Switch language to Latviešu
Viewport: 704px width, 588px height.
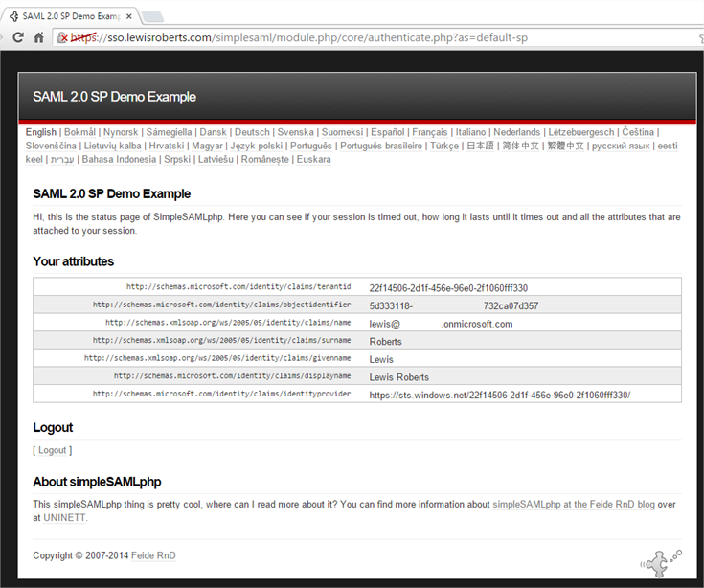click(216, 159)
